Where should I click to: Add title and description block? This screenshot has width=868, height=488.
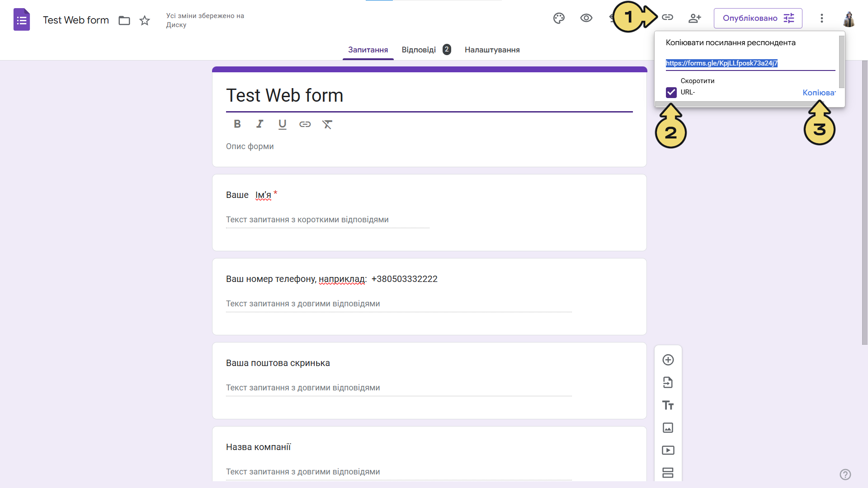pyautogui.click(x=668, y=405)
